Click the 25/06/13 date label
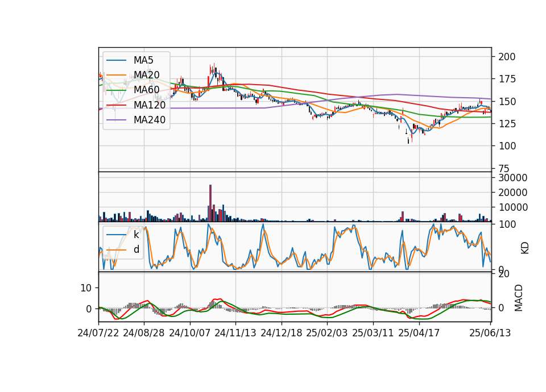Viewport: 546px width, 392px height. [490, 333]
